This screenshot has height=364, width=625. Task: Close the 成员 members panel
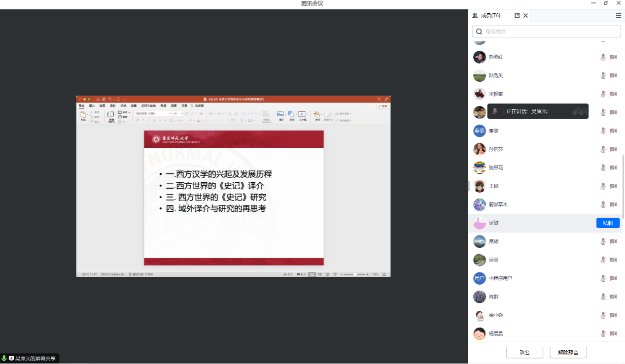coord(525,16)
